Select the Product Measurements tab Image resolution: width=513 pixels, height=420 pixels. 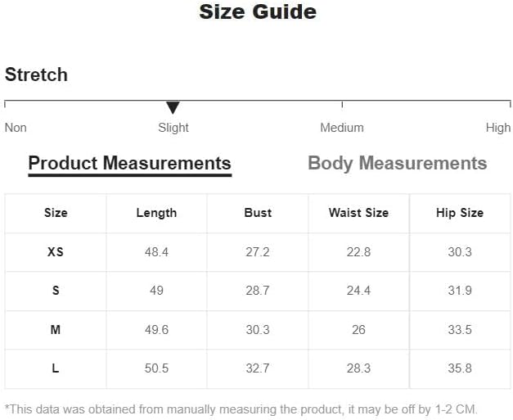130,165
